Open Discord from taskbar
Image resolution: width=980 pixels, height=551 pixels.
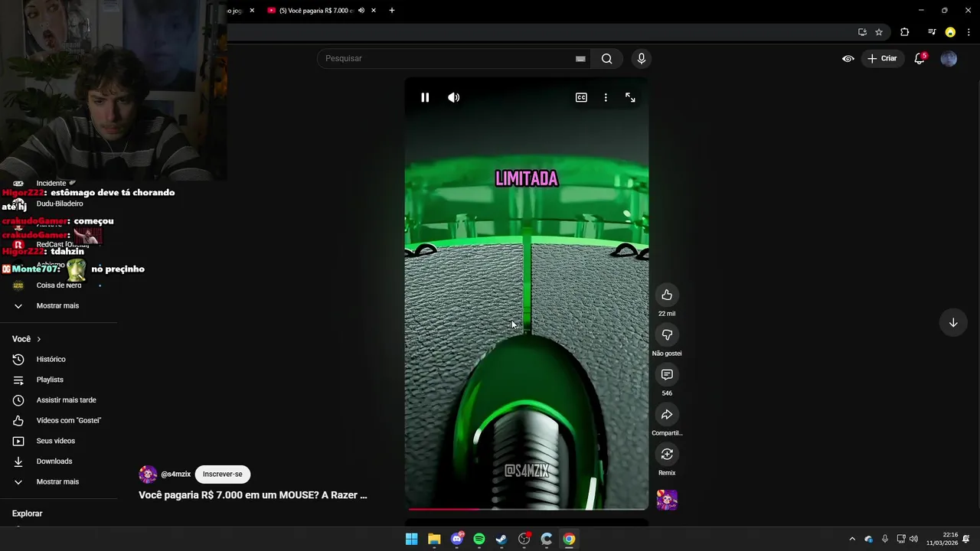pyautogui.click(x=457, y=539)
